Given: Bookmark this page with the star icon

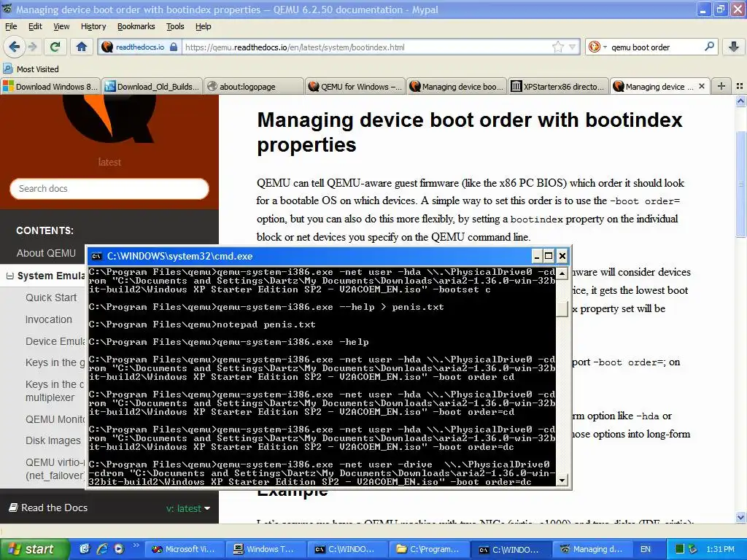Looking at the screenshot, I should tap(558, 47).
